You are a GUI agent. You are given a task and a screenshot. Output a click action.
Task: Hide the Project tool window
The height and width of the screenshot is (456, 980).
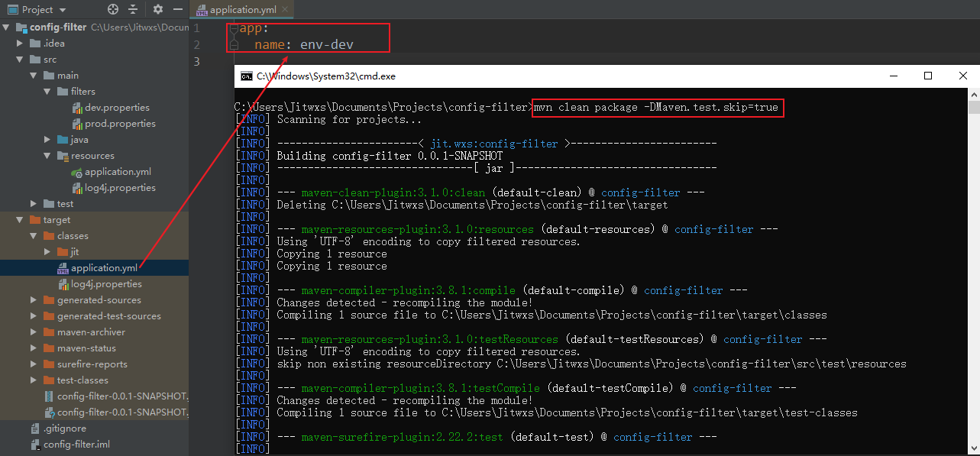pos(179,10)
